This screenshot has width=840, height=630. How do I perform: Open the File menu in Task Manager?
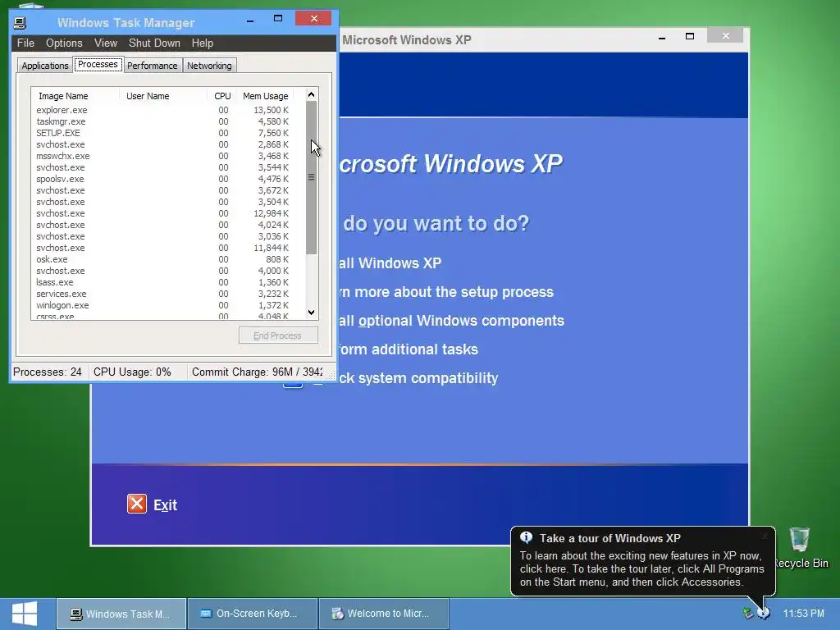[25, 43]
